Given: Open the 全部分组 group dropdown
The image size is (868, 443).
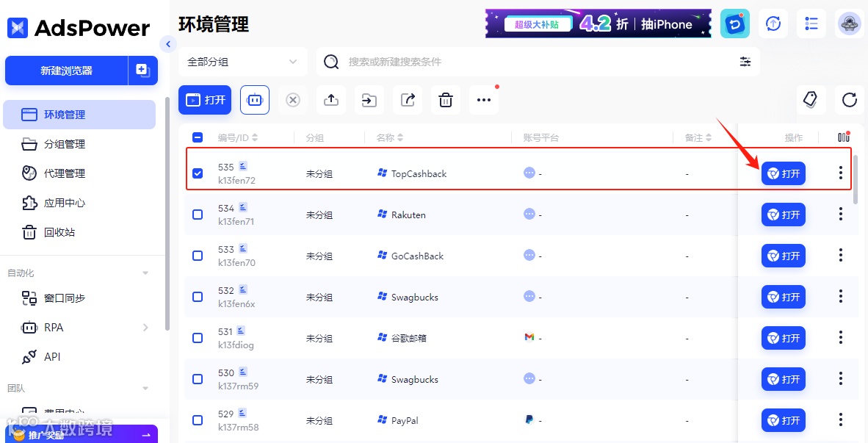Looking at the screenshot, I should tap(242, 62).
